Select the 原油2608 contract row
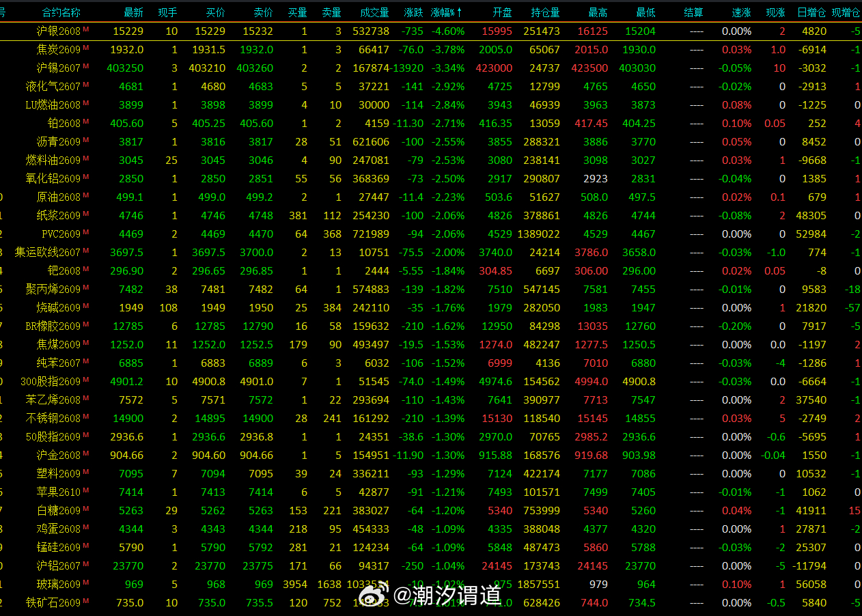The image size is (862, 616). 431,197
